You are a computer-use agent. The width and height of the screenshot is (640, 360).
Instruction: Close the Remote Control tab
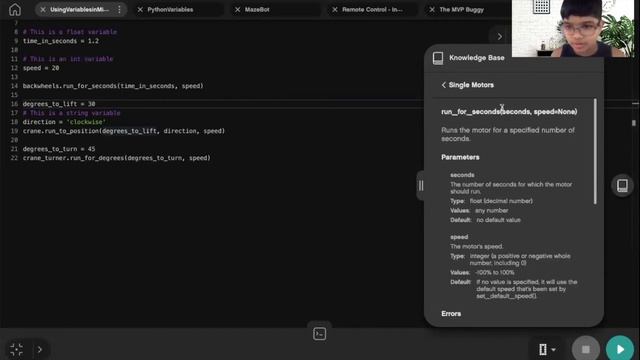[x=335, y=9]
